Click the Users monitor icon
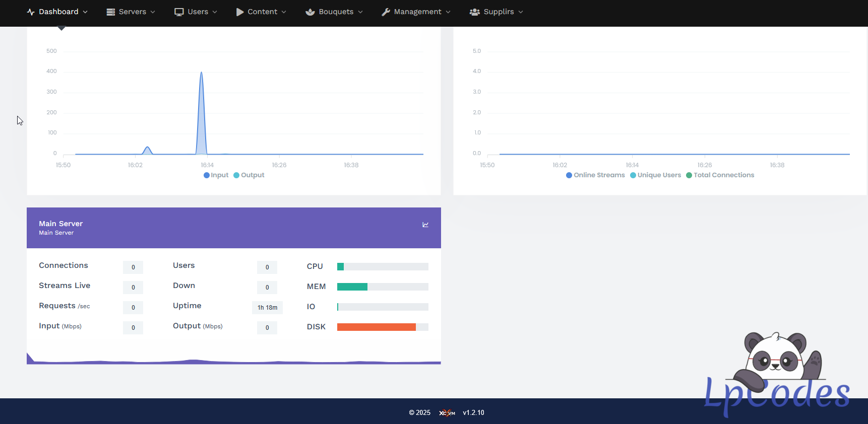 tap(179, 12)
